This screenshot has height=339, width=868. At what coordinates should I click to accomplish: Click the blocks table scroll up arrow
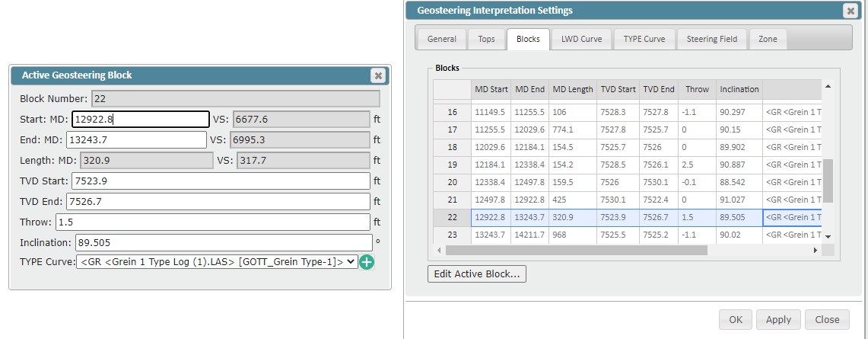pyautogui.click(x=828, y=86)
